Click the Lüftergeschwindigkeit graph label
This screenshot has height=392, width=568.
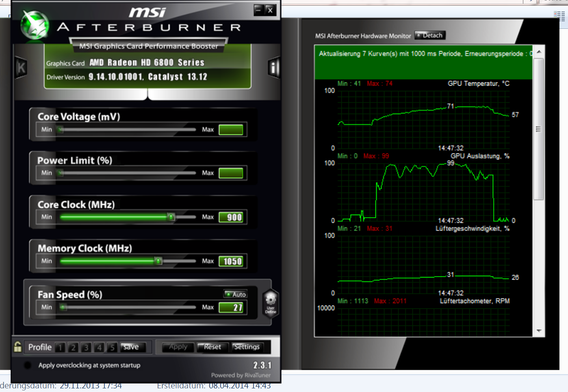pos(473,228)
